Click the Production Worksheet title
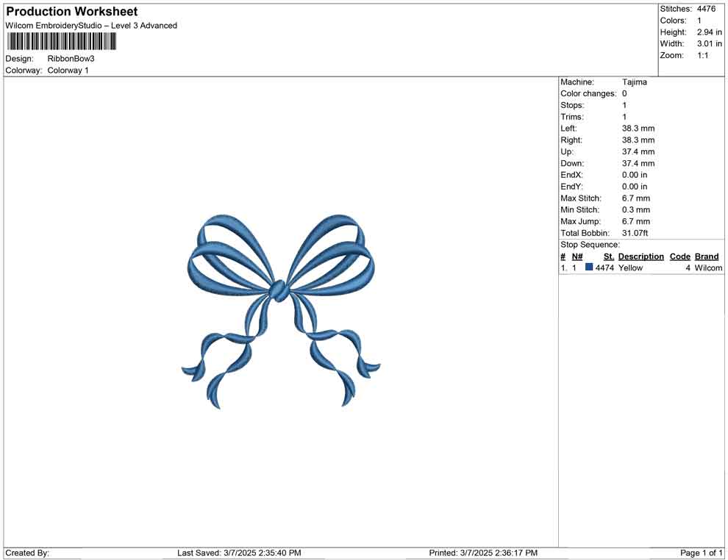Screen dimensions: 728x560 coord(71,11)
